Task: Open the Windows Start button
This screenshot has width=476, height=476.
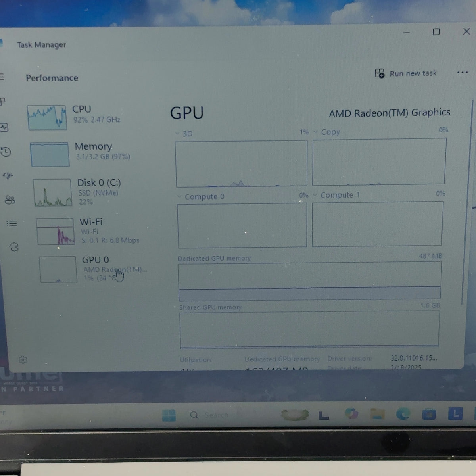Action: click(169, 415)
